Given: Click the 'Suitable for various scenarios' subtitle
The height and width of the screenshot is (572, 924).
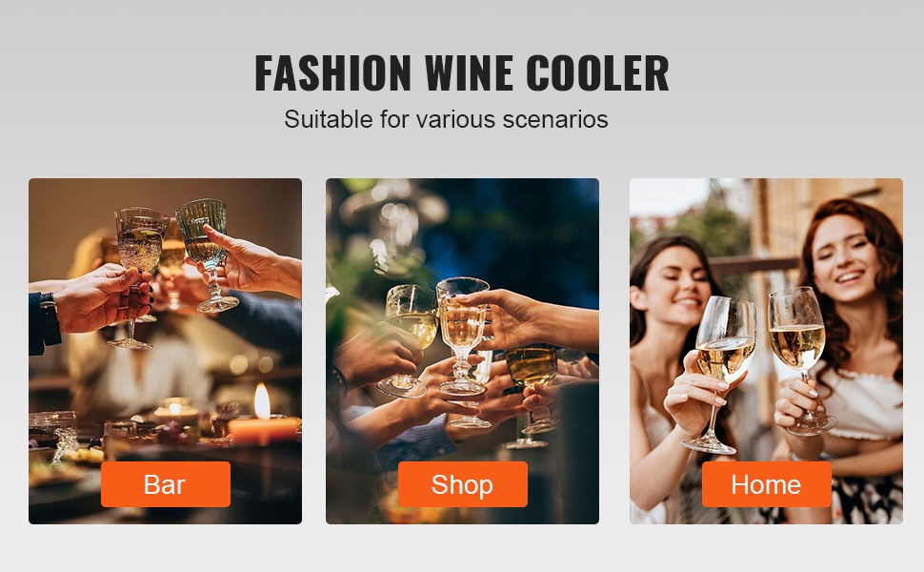Looking at the screenshot, I should [446, 119].
